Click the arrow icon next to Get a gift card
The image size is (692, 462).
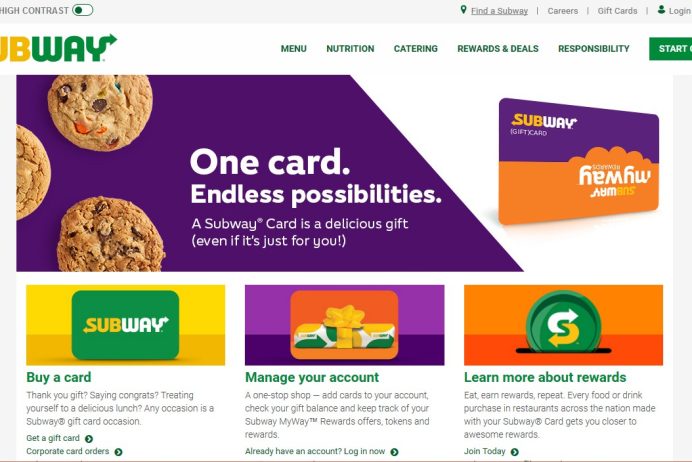click(89, 439)
